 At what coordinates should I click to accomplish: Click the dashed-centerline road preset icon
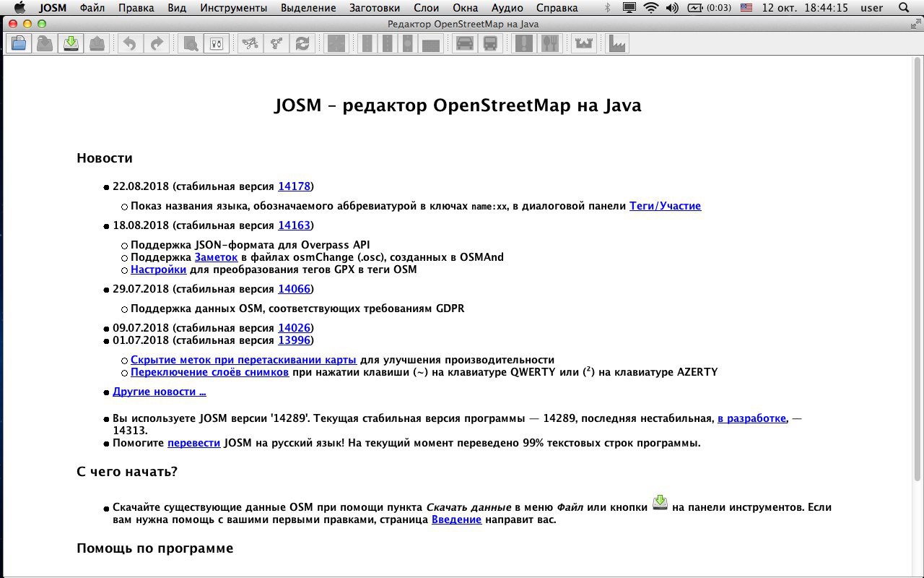pyautogui.click(x=388, y=44)
